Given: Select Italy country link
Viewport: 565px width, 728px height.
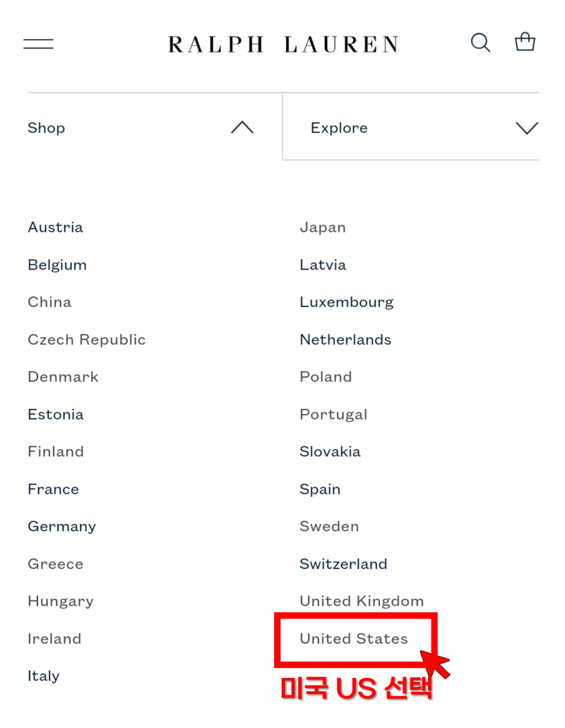Looking at the screenshot, I should point(44,676).
